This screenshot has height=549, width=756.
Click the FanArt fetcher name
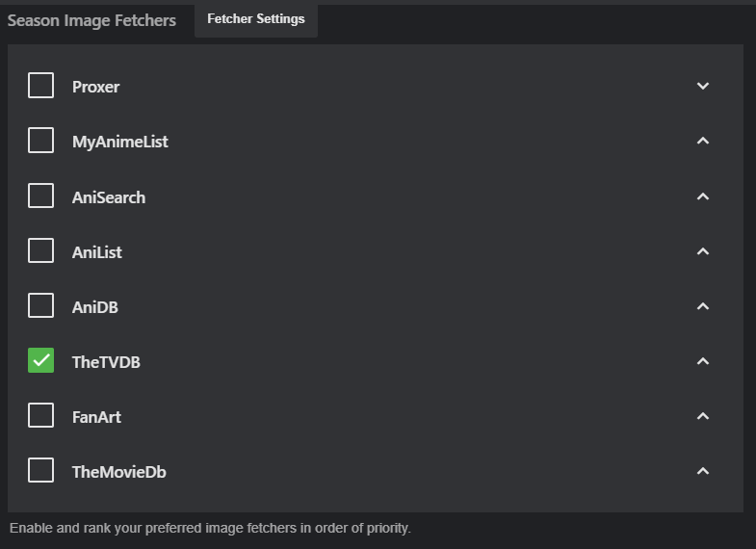(x=96, y=417)
